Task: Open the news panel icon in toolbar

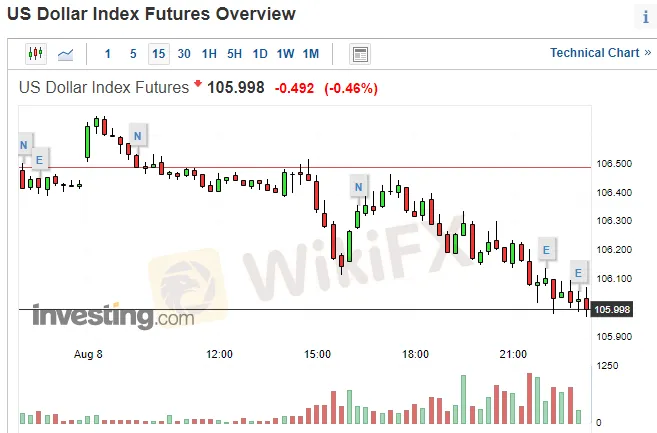Action: 361,54
